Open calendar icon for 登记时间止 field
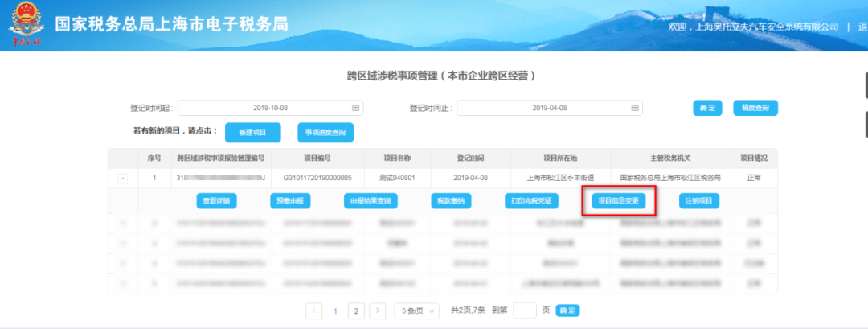The width and height of the screenshot is (868, 329). 635,108
